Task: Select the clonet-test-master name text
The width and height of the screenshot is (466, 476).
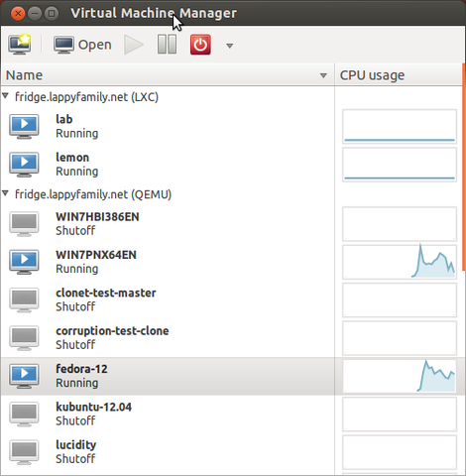Action: (x=106, y=293)
